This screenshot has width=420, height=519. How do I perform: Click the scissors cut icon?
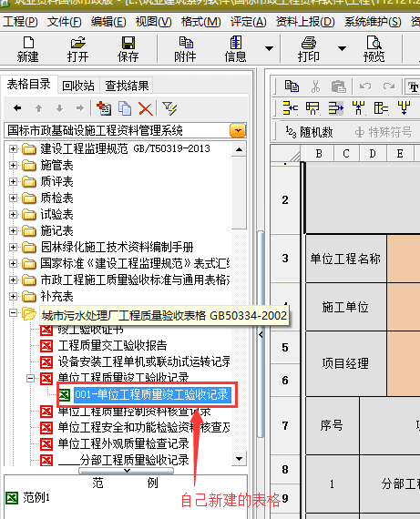(x=315, y=86)
